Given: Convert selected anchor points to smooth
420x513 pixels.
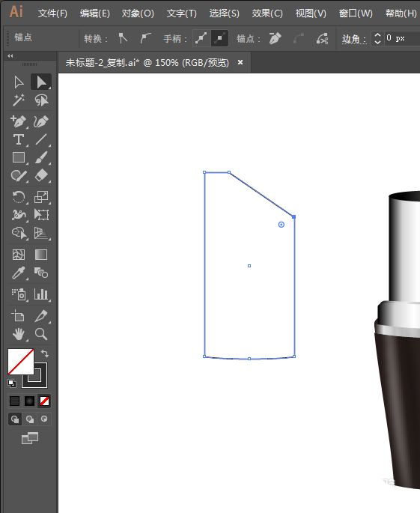Looking at the screenshot, I should pyautogui.click(x=145, y=38).
